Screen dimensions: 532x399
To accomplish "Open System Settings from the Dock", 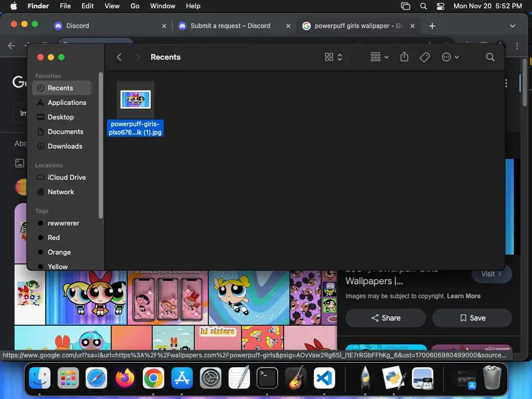I will [210, 378].
